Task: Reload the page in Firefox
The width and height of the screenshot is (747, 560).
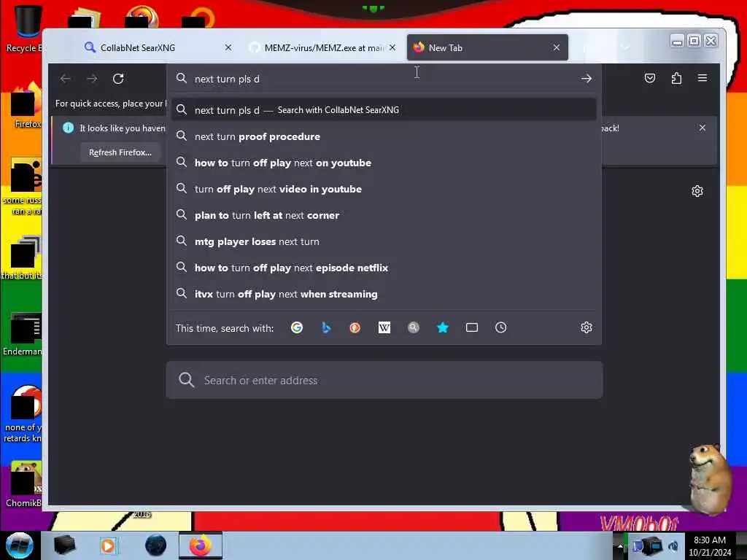Action: [x=118, y=79]
